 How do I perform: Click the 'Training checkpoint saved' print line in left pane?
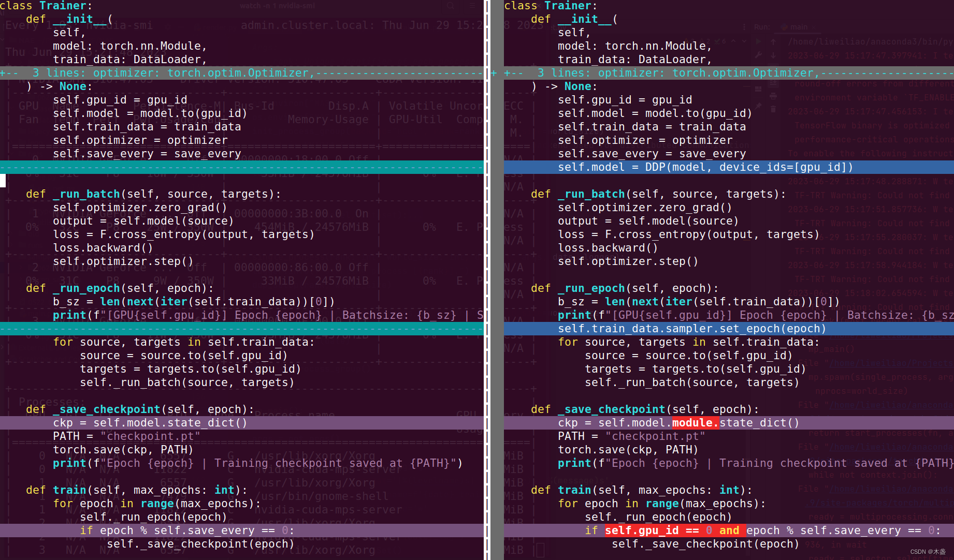[x=258, y=463]
